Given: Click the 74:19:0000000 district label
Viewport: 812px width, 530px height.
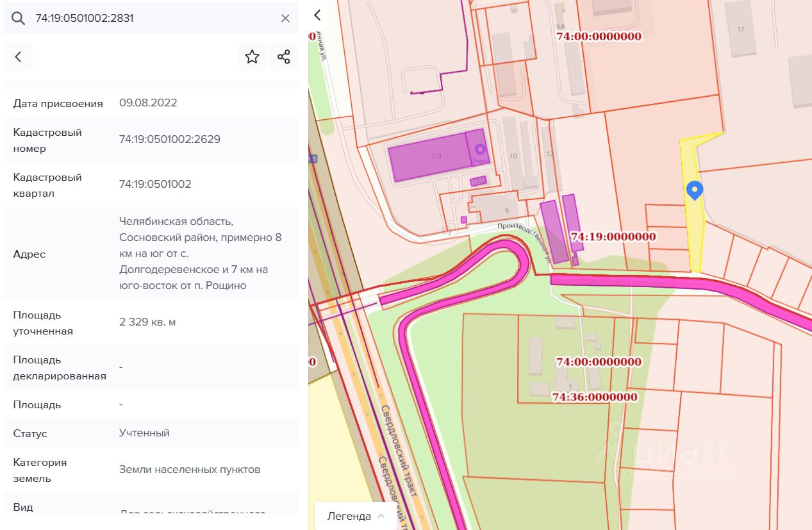Looking at the screenshot, I should tap(613, 236).
